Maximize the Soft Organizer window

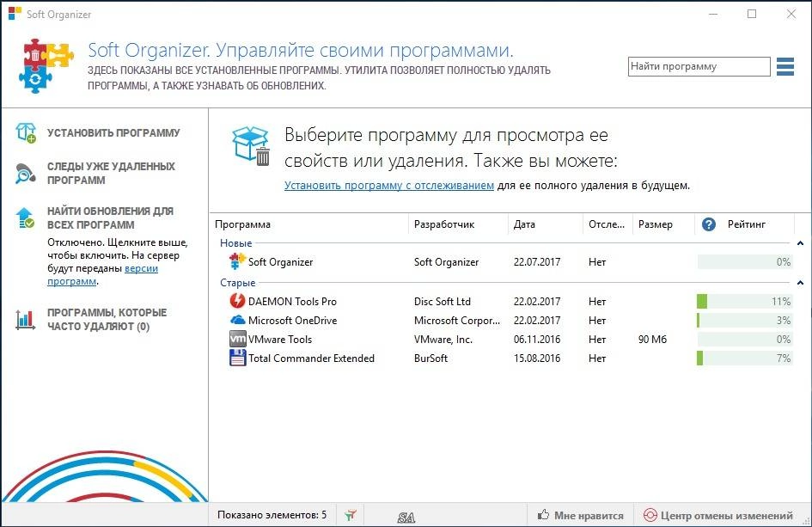pos(752,14)
